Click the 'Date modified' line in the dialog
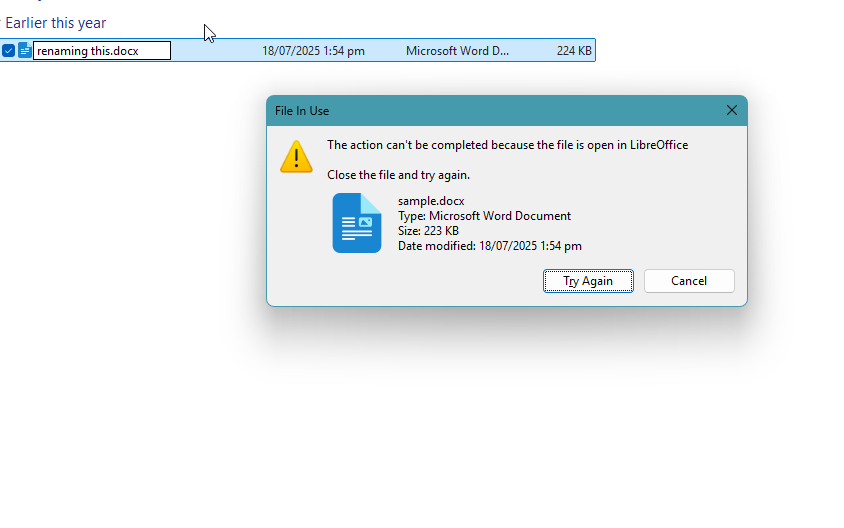This screenshot has width=844, height=528. (490, 246)
